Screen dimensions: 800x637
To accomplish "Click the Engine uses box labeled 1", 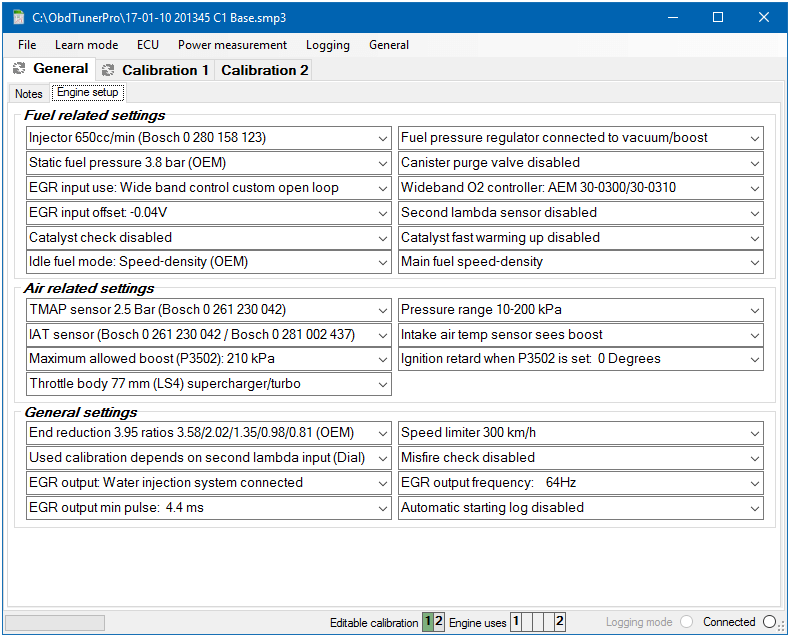I will tap(516, 622).
